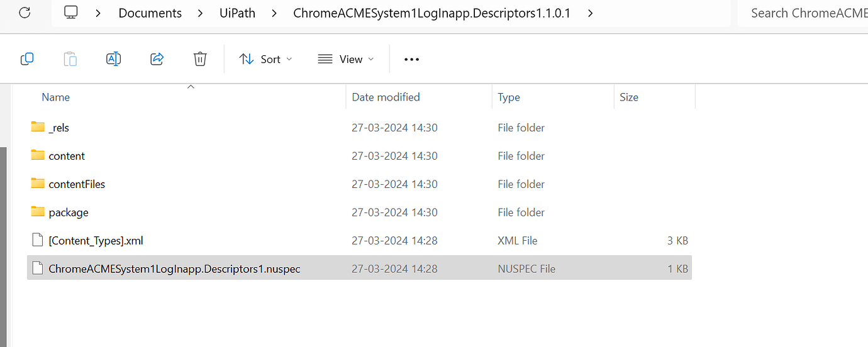Click the Delete trash icon
This screenshot has height=347, width=868.
pos(200,59)
